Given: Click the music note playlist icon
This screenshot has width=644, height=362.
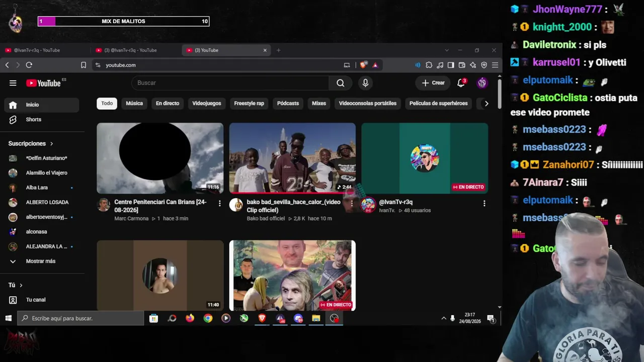Looking at the screenshot, I should (440, 65).
